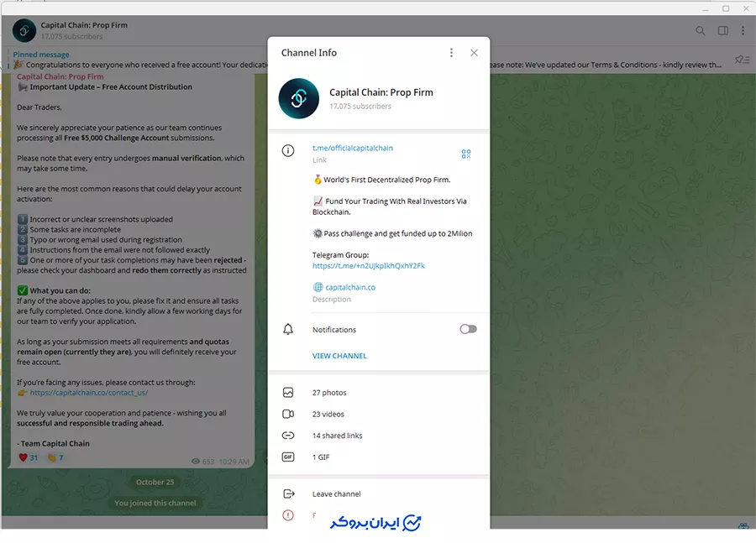Click the Capital Chain channel avatar in panel

point(298,99)
